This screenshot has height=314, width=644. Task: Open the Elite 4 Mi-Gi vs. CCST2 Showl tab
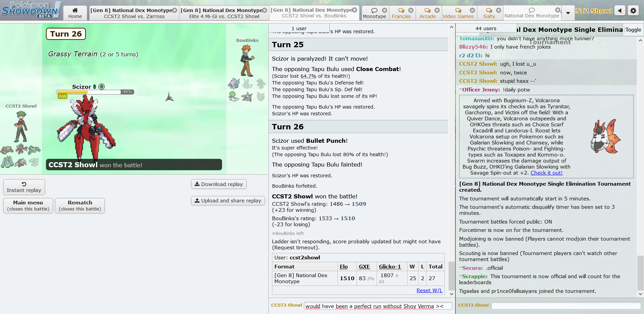pos(224,13)
